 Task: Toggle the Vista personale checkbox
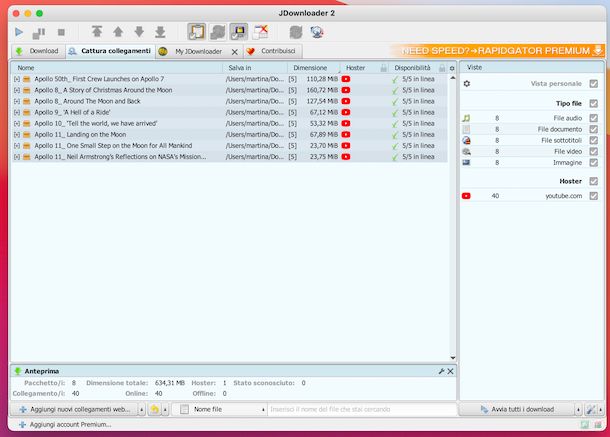(x=593, y=83)
